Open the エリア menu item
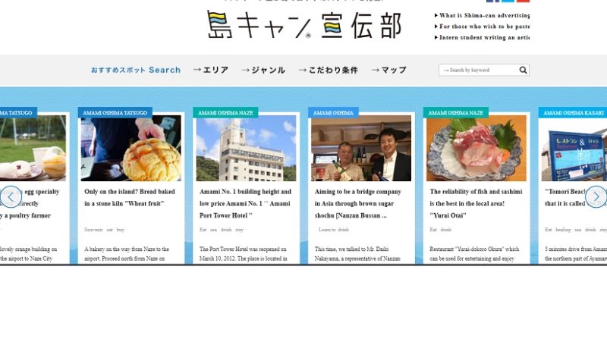Viewport: 607px width, 364px height. [x=211, y=70]
